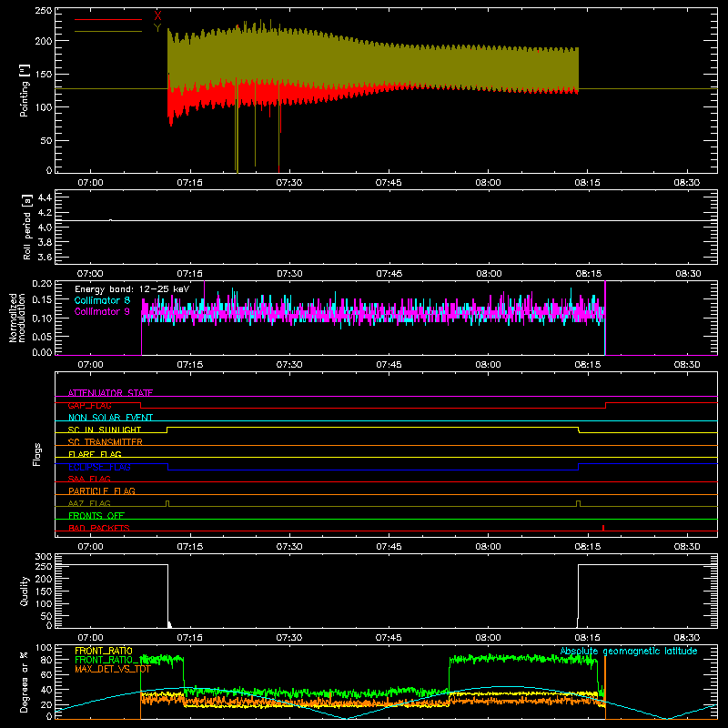Click the PARTICLE_FLAG label

pyautogui.click(x=102, y=490)
